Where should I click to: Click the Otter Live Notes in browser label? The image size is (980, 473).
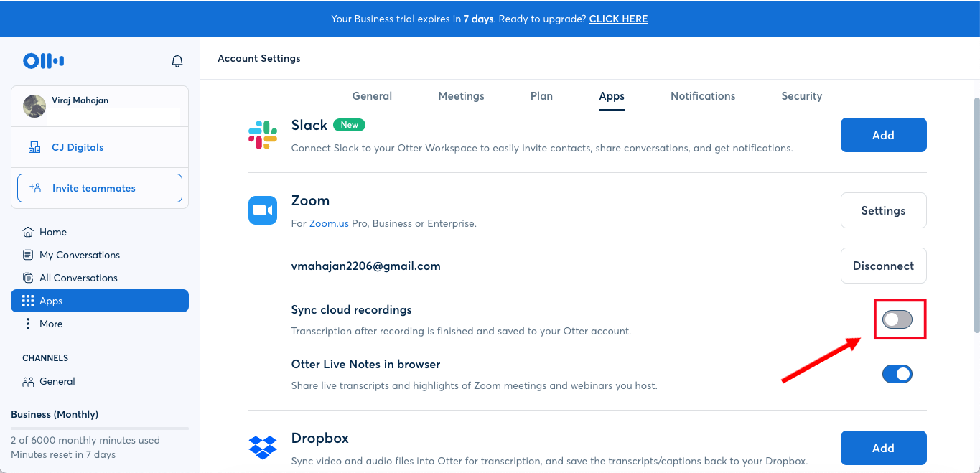365,364
